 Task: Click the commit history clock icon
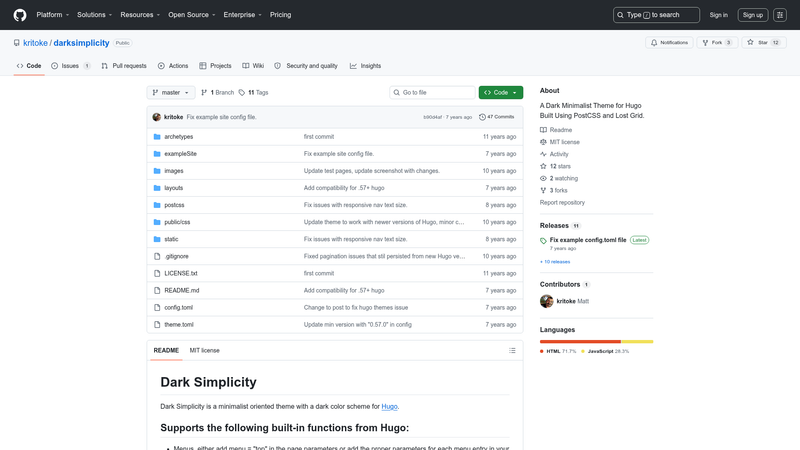[482, 117]
